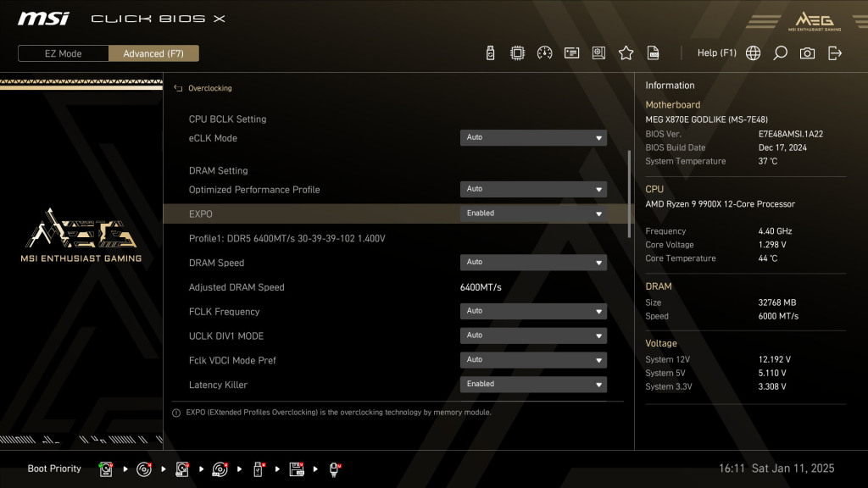The height and width of the screenshot is (488, 868).
Task: Click the FCLK Frequency label
Action: pyautogui.click(x=224, y=312)
